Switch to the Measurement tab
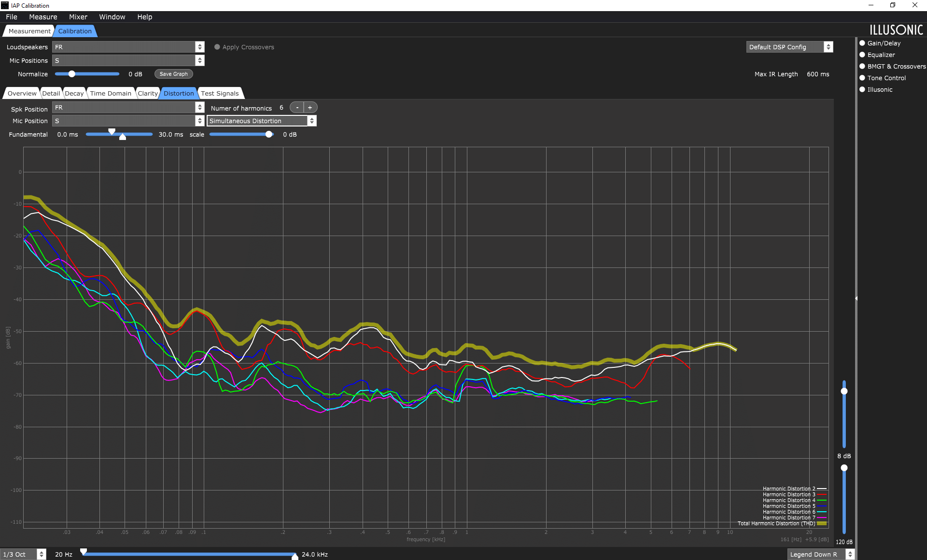927x560 pixels. click(29, 31)
